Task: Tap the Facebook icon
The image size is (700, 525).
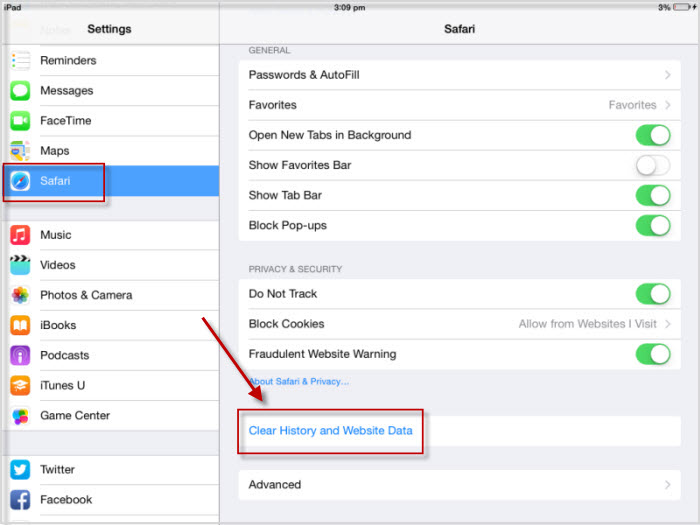Action: tap(20, 500)
